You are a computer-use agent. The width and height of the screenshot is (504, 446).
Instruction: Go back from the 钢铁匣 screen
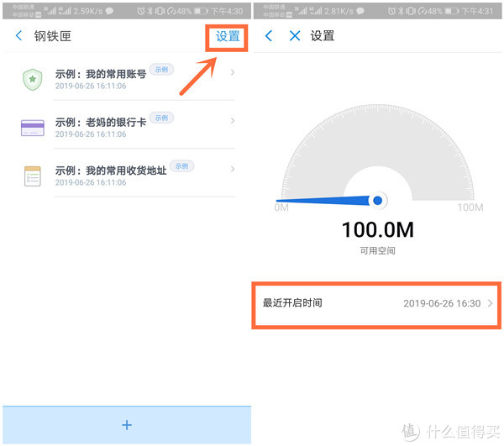(19, 35)
